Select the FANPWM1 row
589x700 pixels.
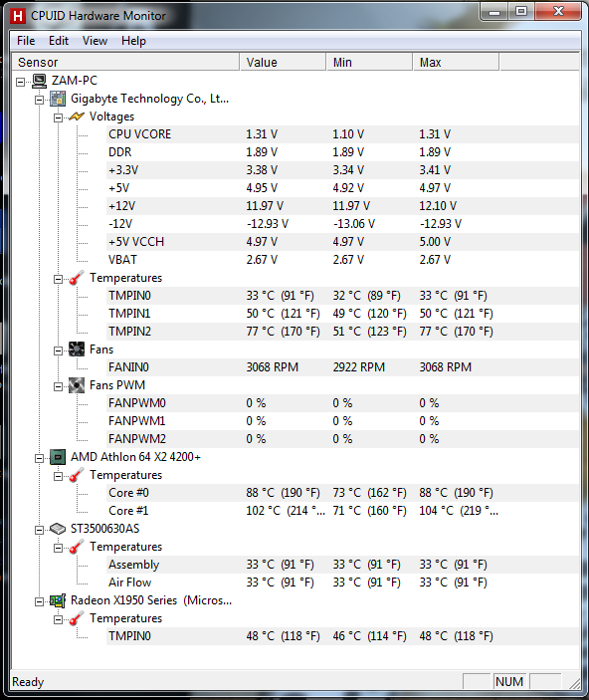tap(342, 421)
